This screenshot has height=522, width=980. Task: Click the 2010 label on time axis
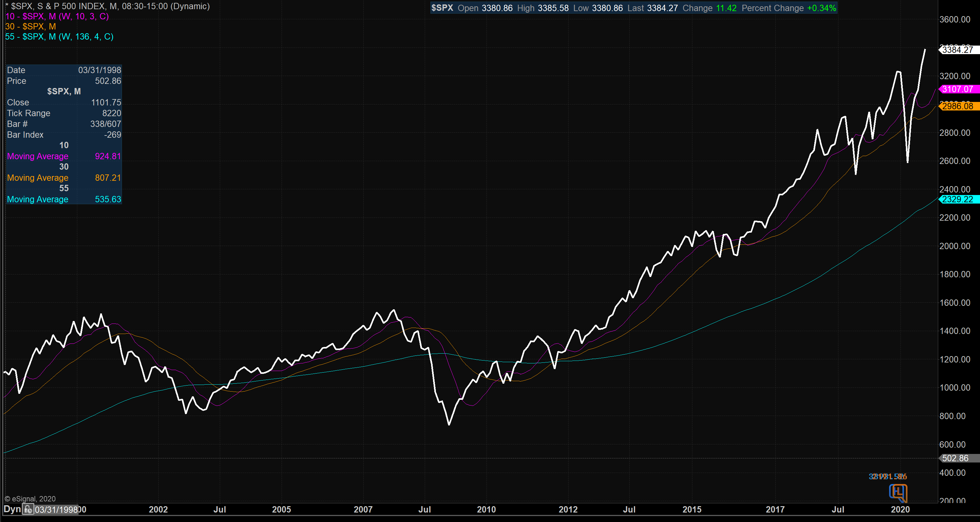pyautogui.click(x=487, y=509)
